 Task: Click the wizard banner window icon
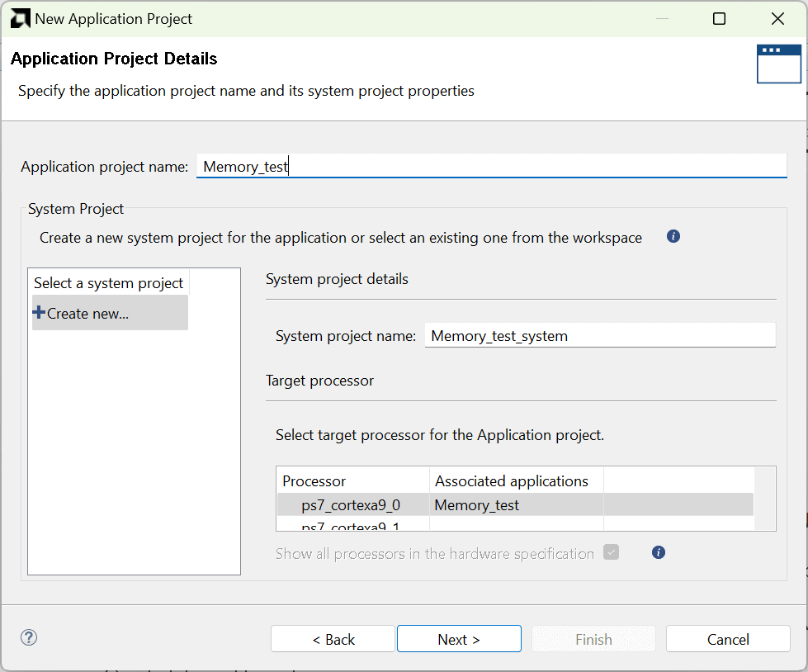click(778, 64)
